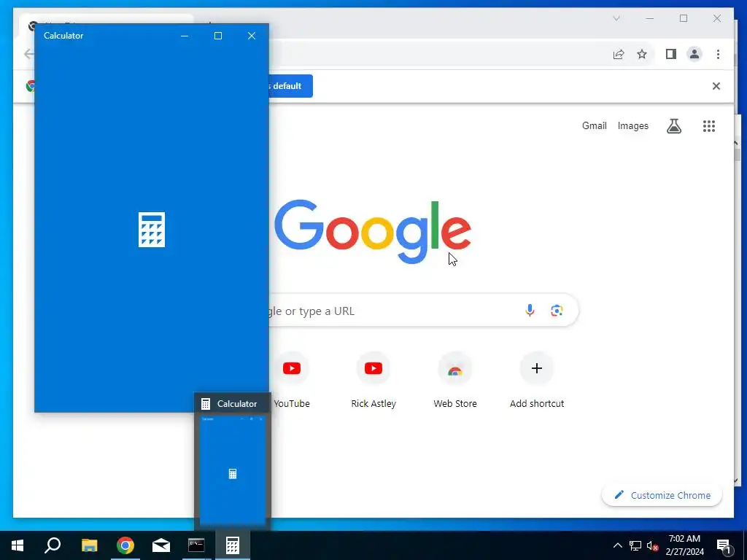Maximize the Calculator window
The image size is (747, 560).
tap(217, 36)
